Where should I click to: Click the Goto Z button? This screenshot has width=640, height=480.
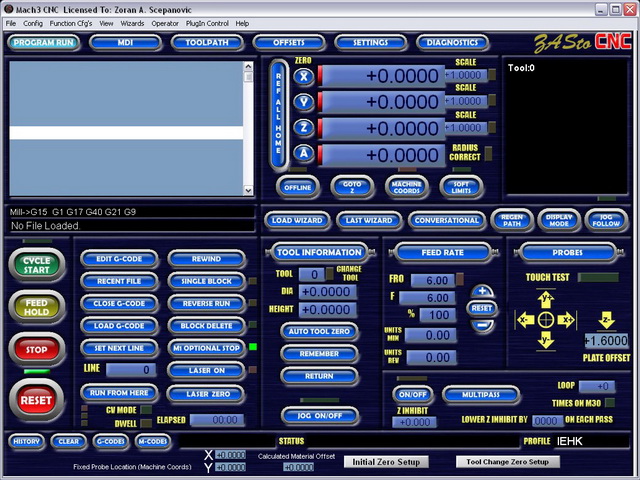tap(352, 187)
